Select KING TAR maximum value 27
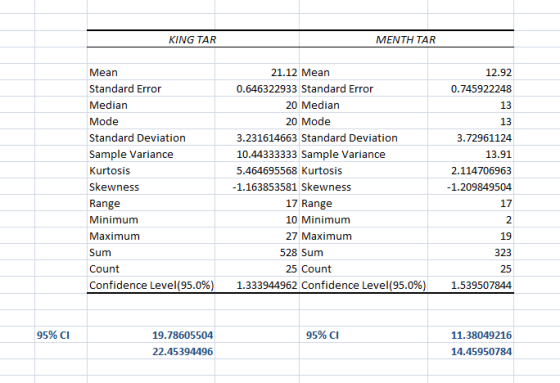This screenshot has width=560, height=383. point(291,236)
